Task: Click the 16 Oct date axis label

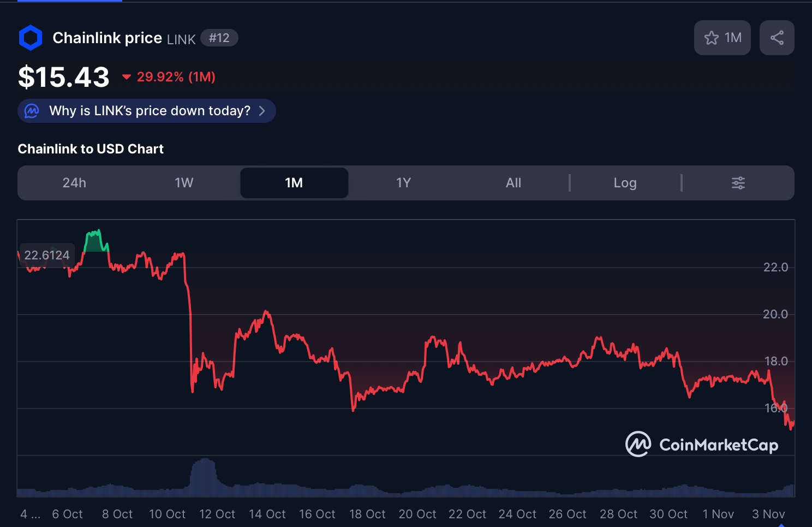Action: click(x=317, y=514)
